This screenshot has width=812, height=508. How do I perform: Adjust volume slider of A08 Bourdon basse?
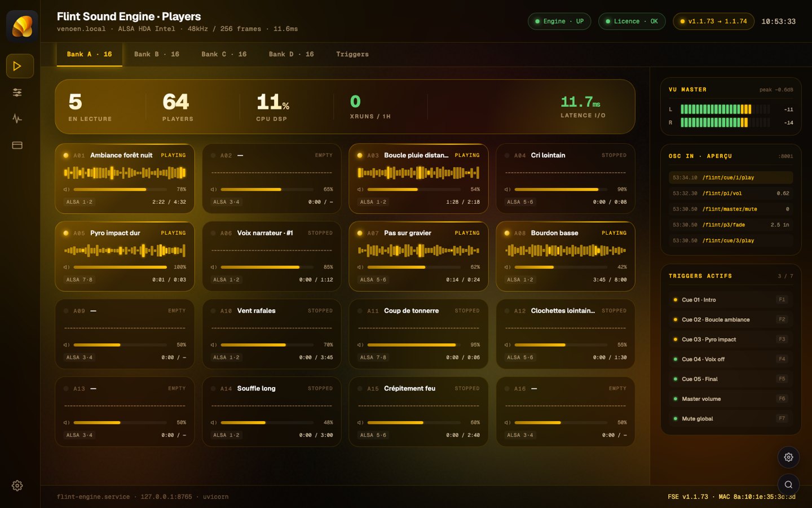click(x=561, y=267)
